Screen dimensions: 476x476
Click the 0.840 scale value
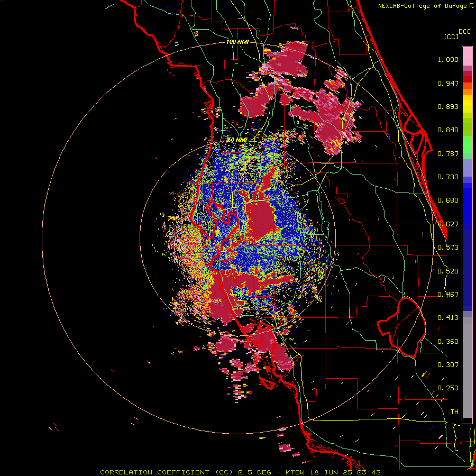pos(448,130)
